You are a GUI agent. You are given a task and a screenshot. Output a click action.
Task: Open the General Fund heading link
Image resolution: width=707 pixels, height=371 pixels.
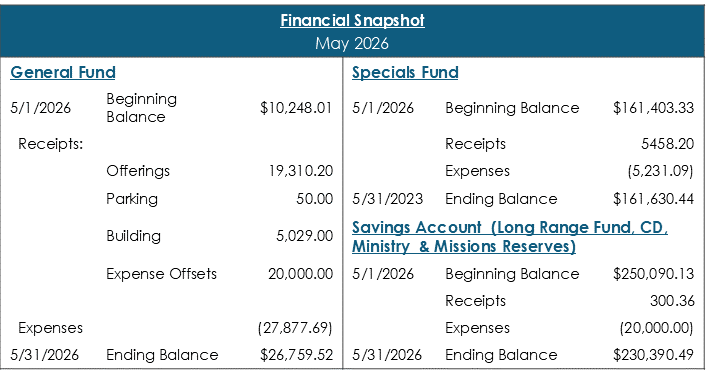(x=63, y=72)
